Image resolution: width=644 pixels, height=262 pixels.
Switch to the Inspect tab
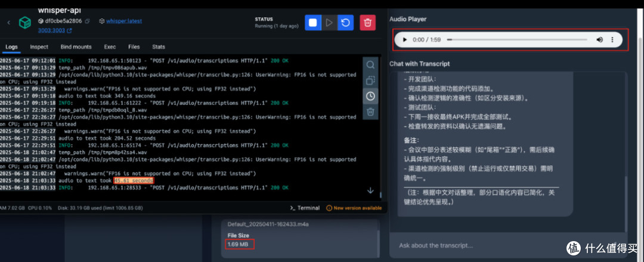click(39, 47)
